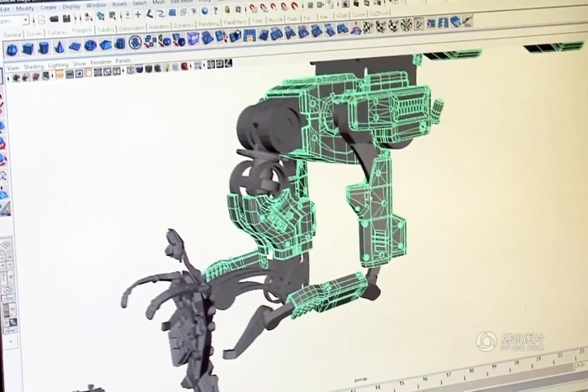
Task: Switch to the Surfaces shelf tab
Action: 57,33
